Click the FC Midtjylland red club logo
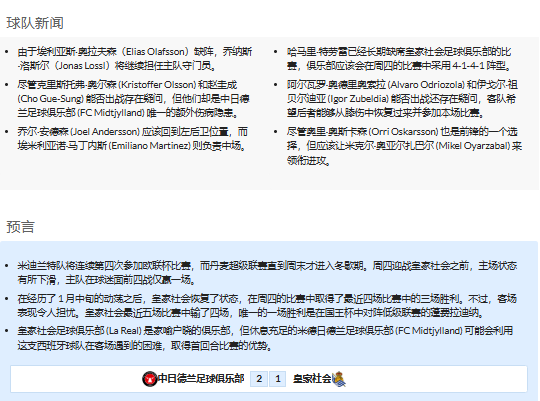Viewport: 540px width, 401px height. click(150, 379)
